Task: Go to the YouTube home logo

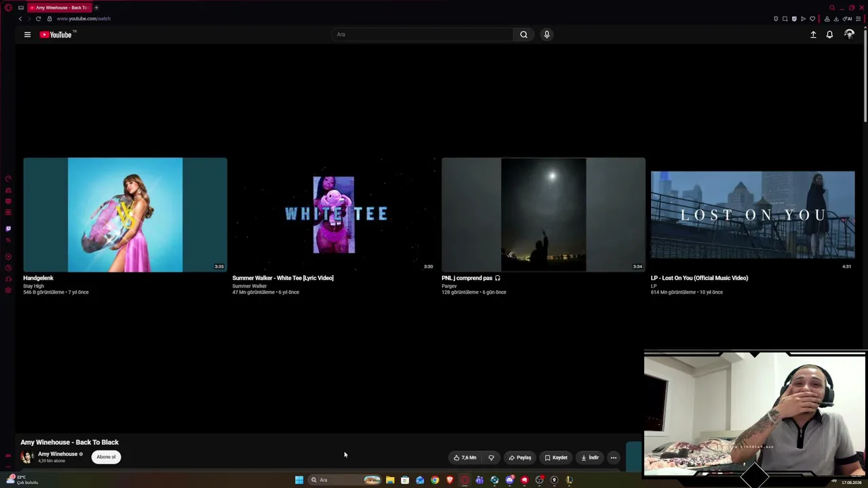Action: 56,35
